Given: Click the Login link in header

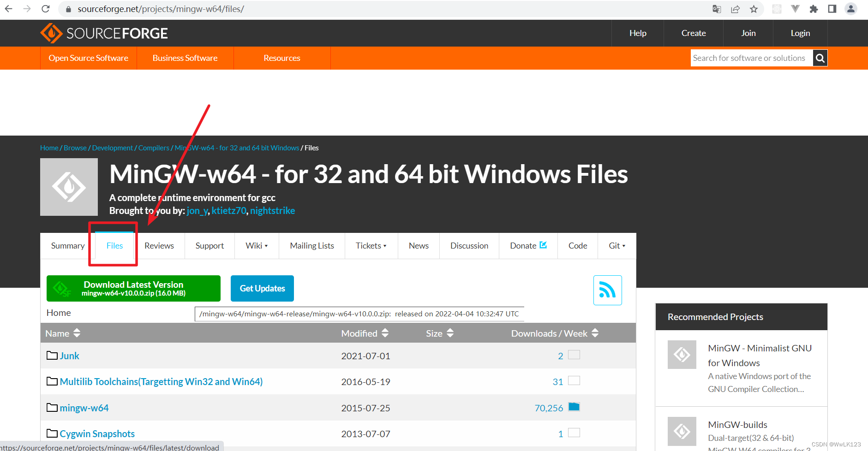Looking at the screenshot, I should pos(800,33).
